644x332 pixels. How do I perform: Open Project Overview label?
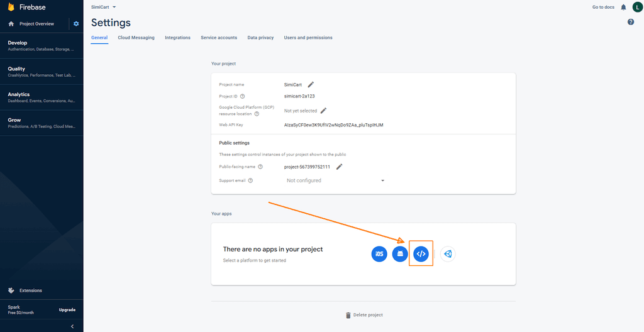tap(36, 24)
